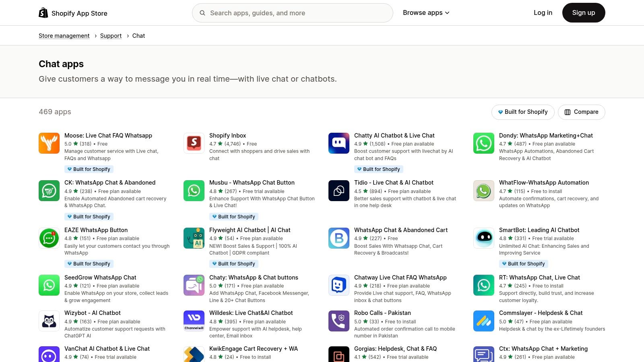Open Chatty AI Chatbot & Live Chat listing
Viewport: 644px width, 362px height.
click(394, 135)
